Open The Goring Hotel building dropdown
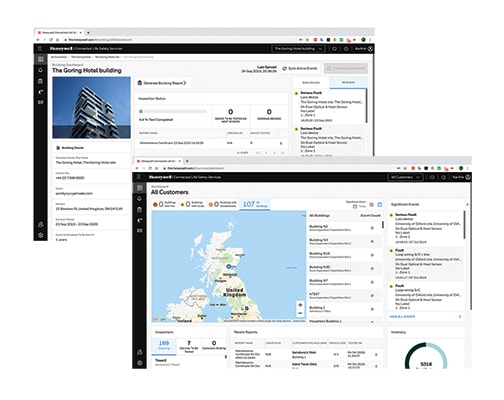Image resolution: width=504 pixels, height=400 pixels. (298, 49)
